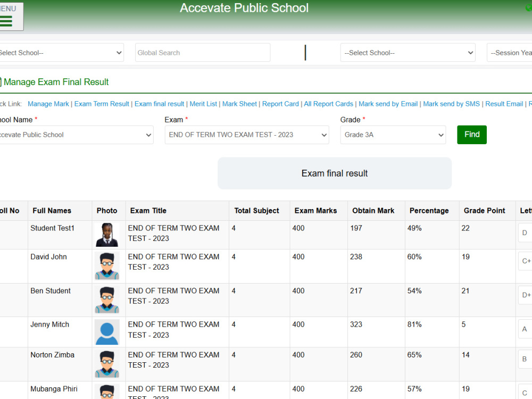Select the name David John

(48, 257)
